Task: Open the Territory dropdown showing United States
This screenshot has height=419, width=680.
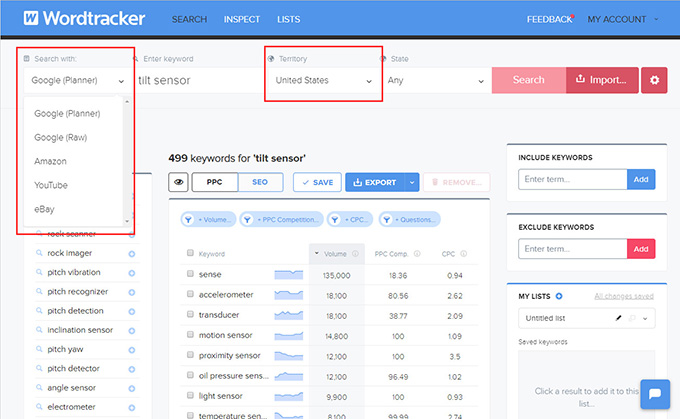Action: [x=323, y=80]
